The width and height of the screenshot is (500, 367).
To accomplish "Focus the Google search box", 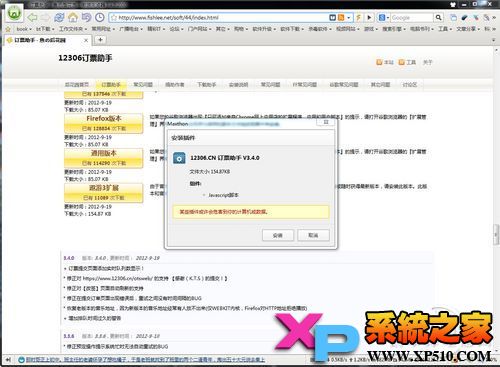I will pyautogui.click(x=412, y=18).
